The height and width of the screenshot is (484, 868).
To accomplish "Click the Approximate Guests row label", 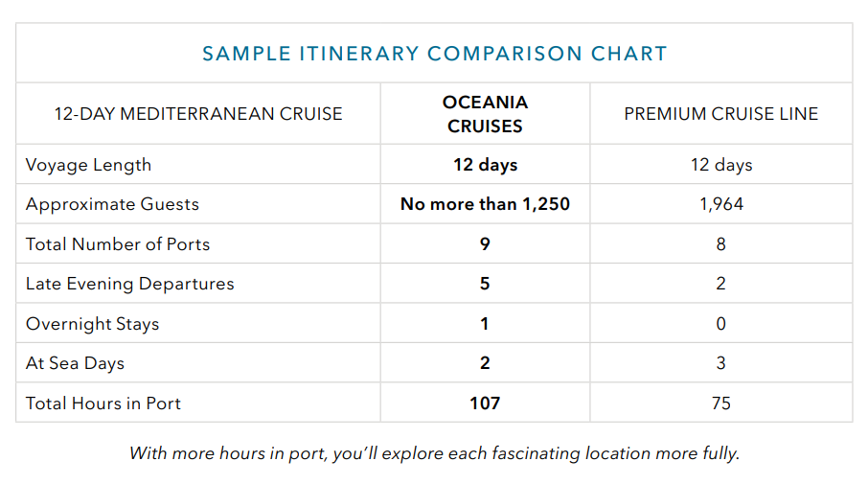I will [x=112, y=204].
